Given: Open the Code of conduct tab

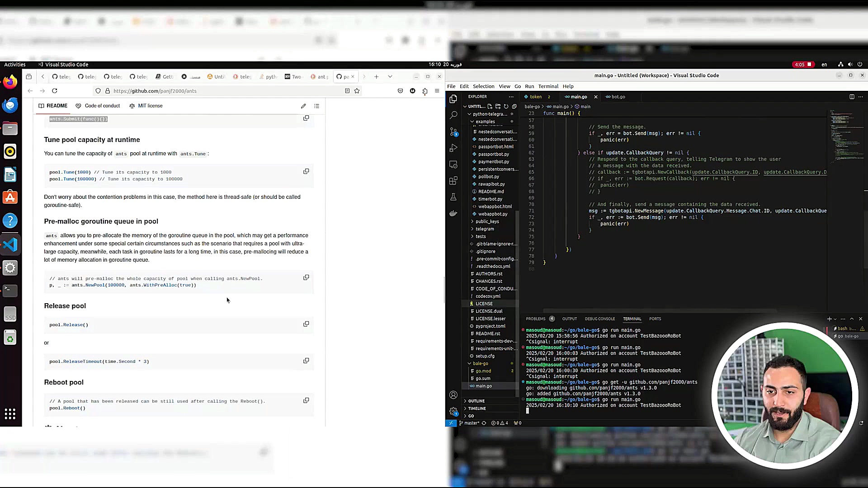Looking at the screenshot, I should point(98,106).
